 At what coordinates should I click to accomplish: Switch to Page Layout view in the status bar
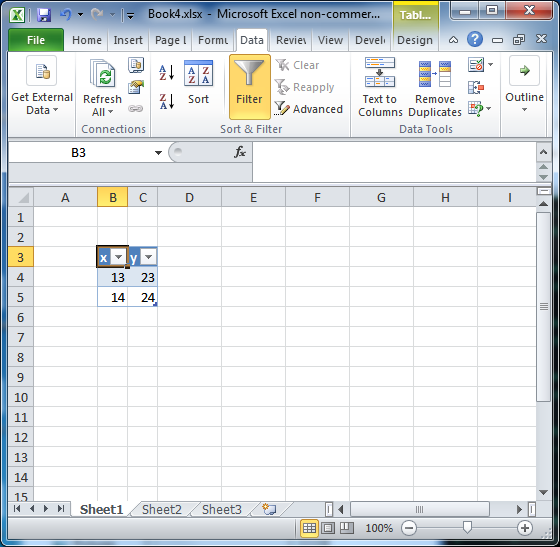click(328, 528)
